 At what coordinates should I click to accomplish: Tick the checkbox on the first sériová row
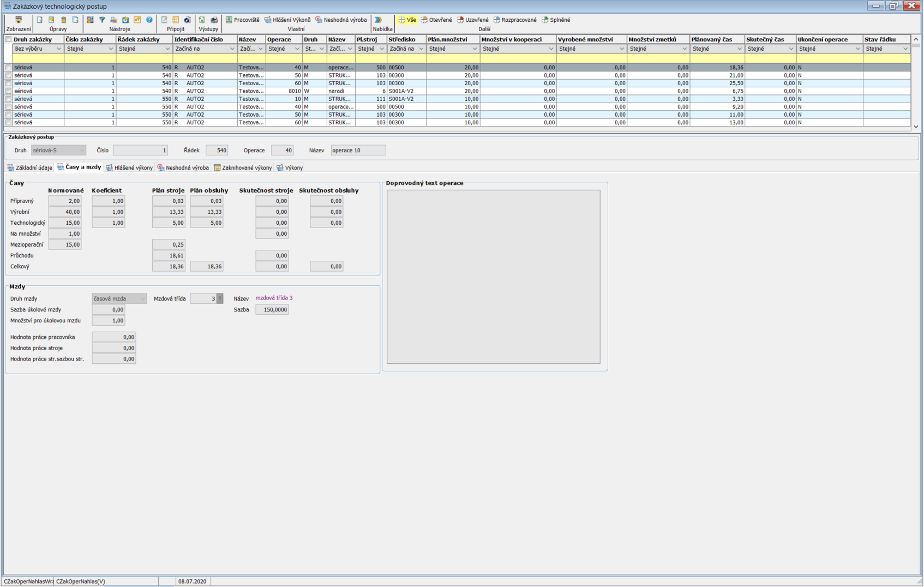(x=8, y=68)
